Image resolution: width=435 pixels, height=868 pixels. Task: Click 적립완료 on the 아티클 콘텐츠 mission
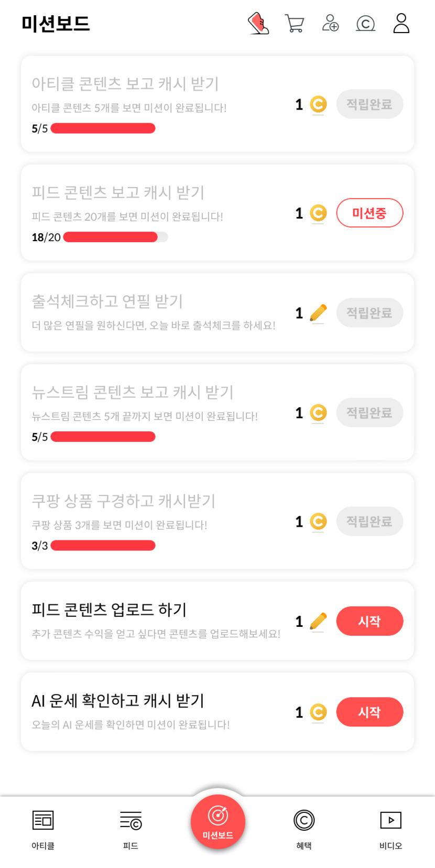pyautogui.click(x=369, y=104)
